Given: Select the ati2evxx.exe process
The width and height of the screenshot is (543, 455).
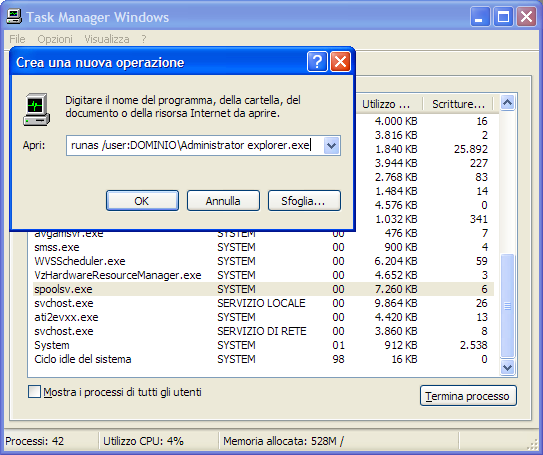Looking at the screenshot, I should 263,317.
